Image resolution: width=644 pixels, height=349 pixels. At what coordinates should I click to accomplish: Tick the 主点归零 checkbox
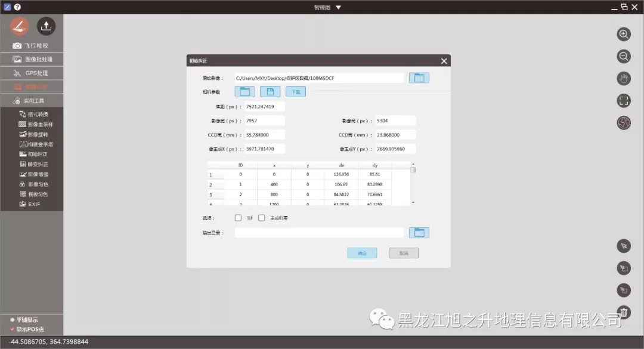[261, 218]
